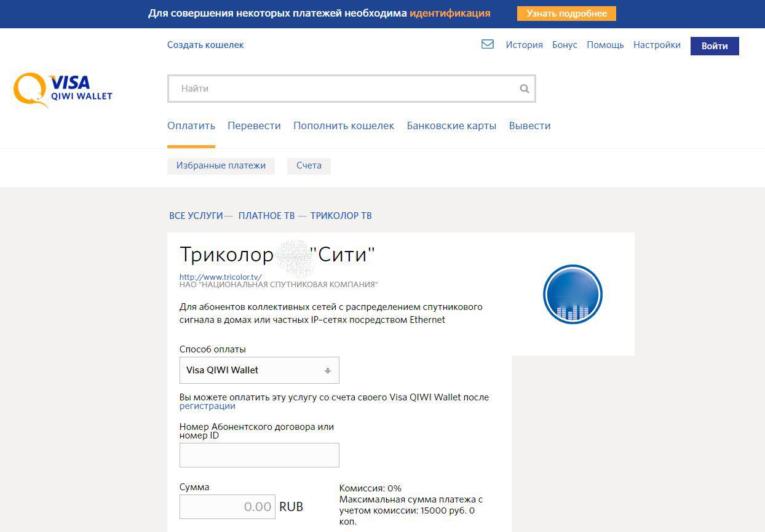Open Настройки in the top menu
Viewport: 765px width, 532px height.
[x=657, y=45]
